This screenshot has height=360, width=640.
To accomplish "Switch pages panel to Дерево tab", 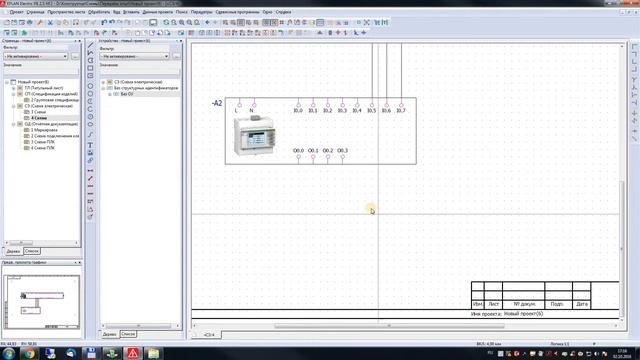I will click(13, 251).
